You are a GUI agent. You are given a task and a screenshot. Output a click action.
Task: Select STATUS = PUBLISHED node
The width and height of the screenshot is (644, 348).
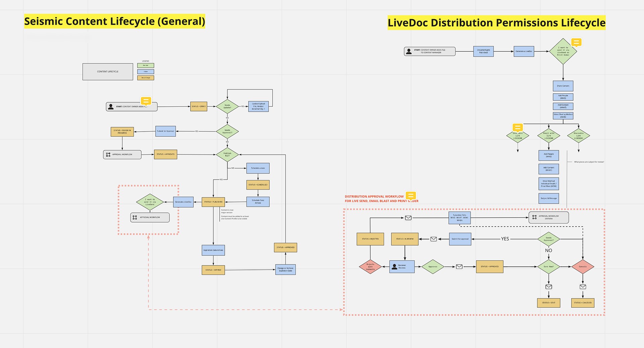(213, 202)
